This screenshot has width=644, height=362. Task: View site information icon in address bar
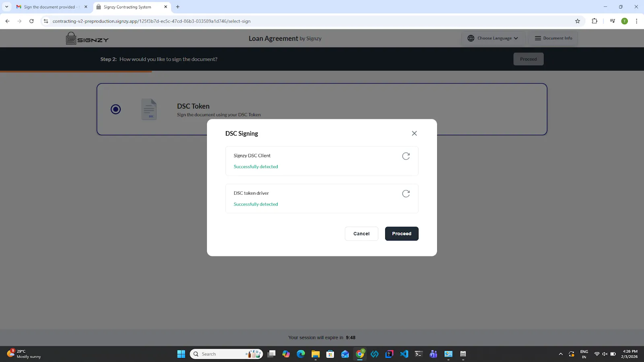46,21
